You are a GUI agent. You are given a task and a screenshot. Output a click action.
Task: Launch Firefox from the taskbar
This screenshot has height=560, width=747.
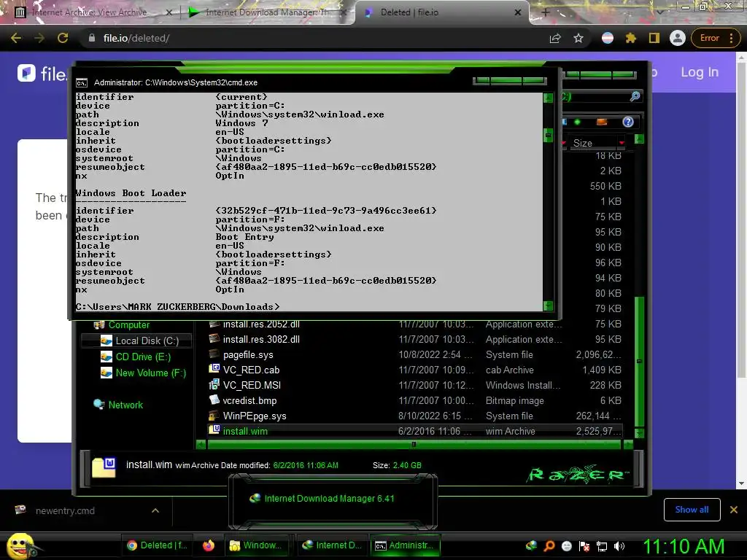point(208,545)
